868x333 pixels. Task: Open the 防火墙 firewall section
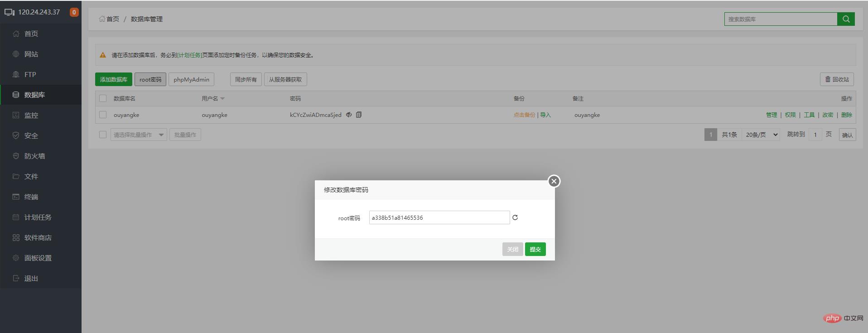tap(34, 156)
